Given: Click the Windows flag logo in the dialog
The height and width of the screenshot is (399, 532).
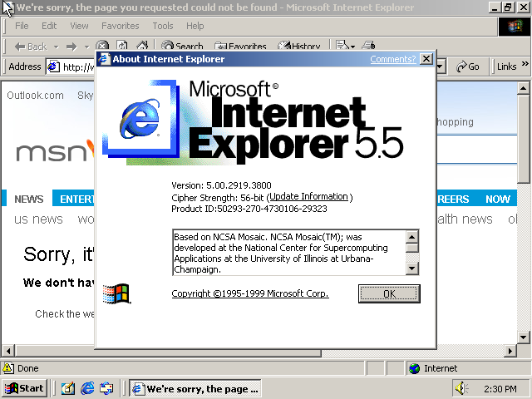Looking at the screenshot, I should [116, 293].
